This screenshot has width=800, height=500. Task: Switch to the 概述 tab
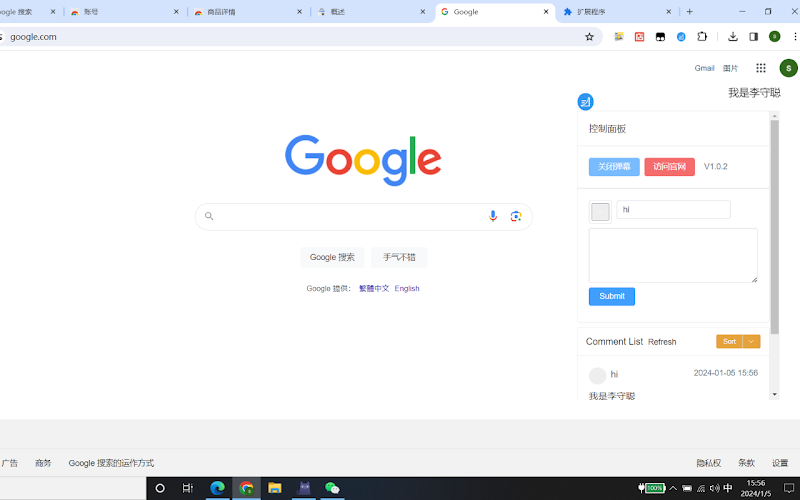click(371, 12)
